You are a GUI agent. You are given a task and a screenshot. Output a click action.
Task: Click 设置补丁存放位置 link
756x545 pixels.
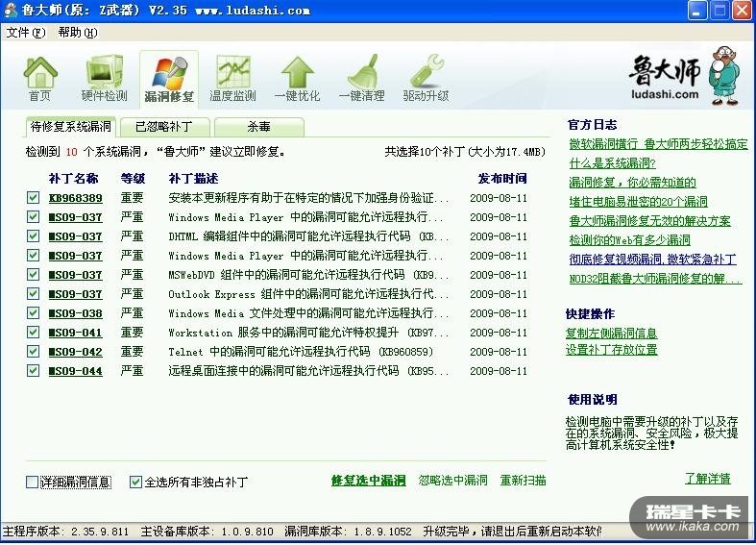point(611,350)
